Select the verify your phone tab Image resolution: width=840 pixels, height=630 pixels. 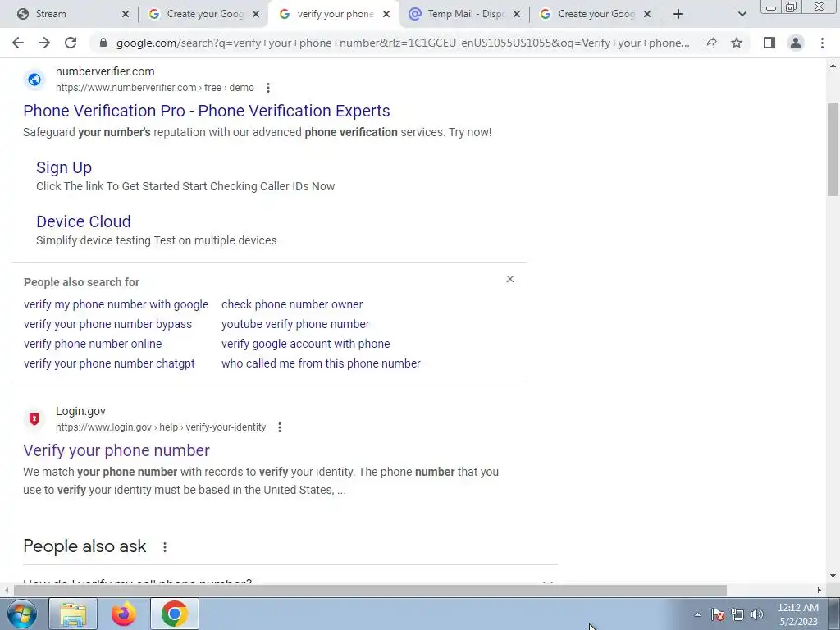(x=335, y=14)
